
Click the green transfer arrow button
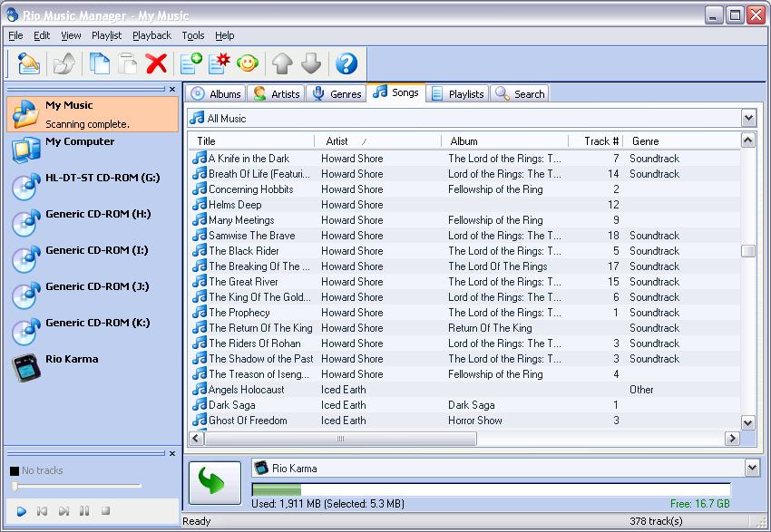215,483
